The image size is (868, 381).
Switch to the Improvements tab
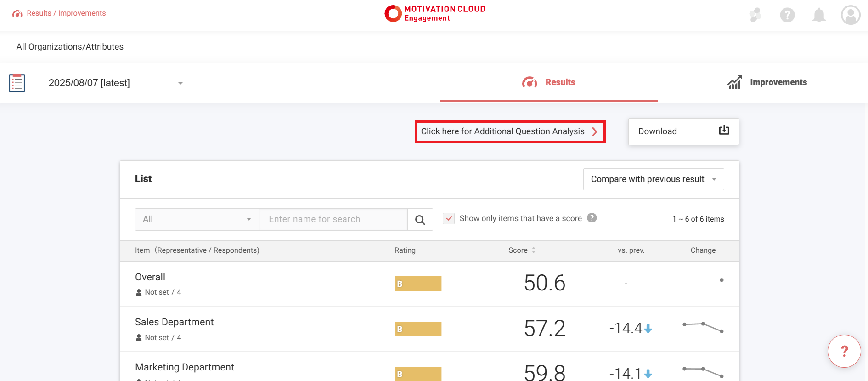pos(767,83)
